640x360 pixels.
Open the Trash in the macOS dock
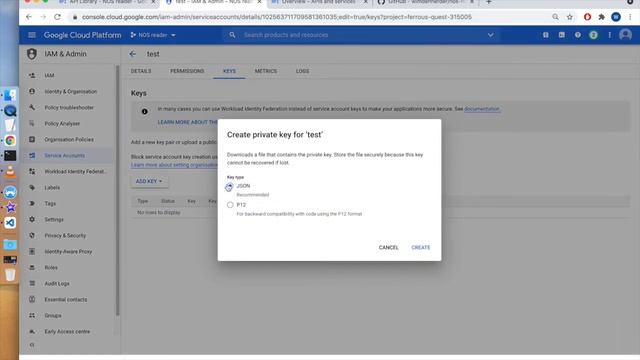(x=10, y=275)
